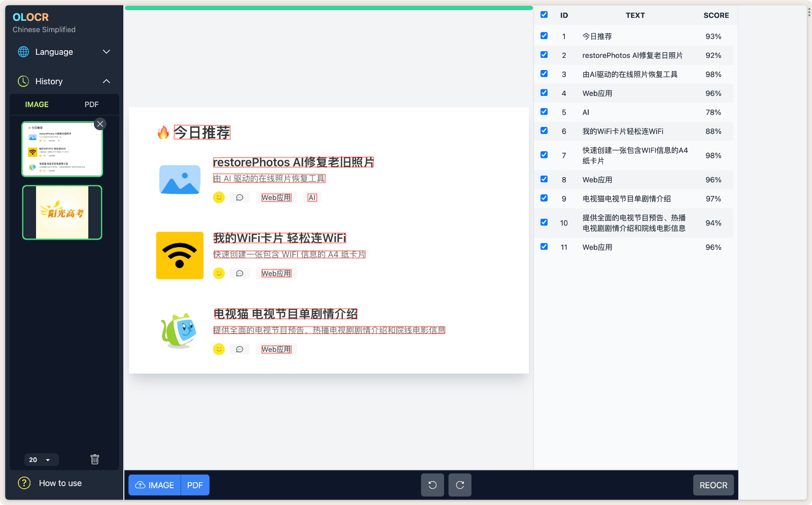Click the trash icon to clear history
Screen dimensions: 812x505
[94, 459]
